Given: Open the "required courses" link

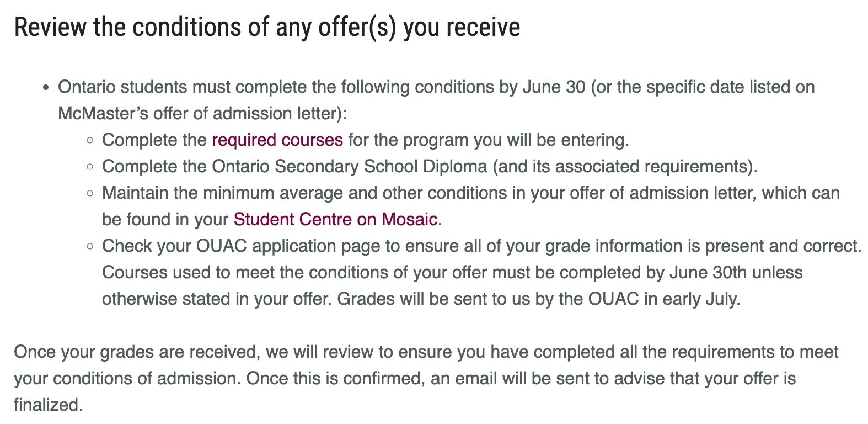Looking at the screenshot, I should pos(277,140).
